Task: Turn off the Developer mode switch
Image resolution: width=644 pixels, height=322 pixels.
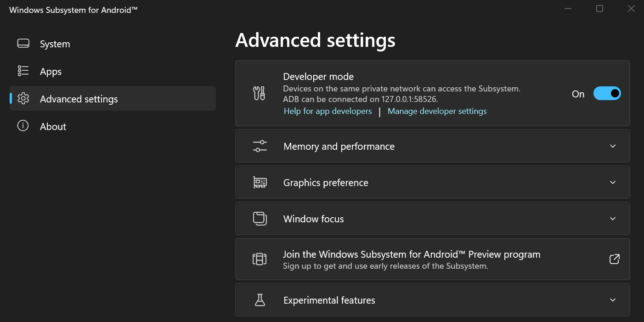Action: [607, 94]
